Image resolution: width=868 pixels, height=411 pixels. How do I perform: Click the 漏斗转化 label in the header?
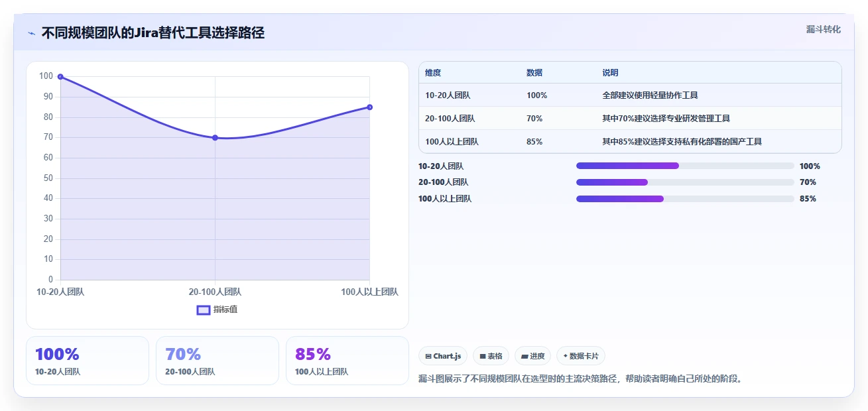(x=824, y=29)
